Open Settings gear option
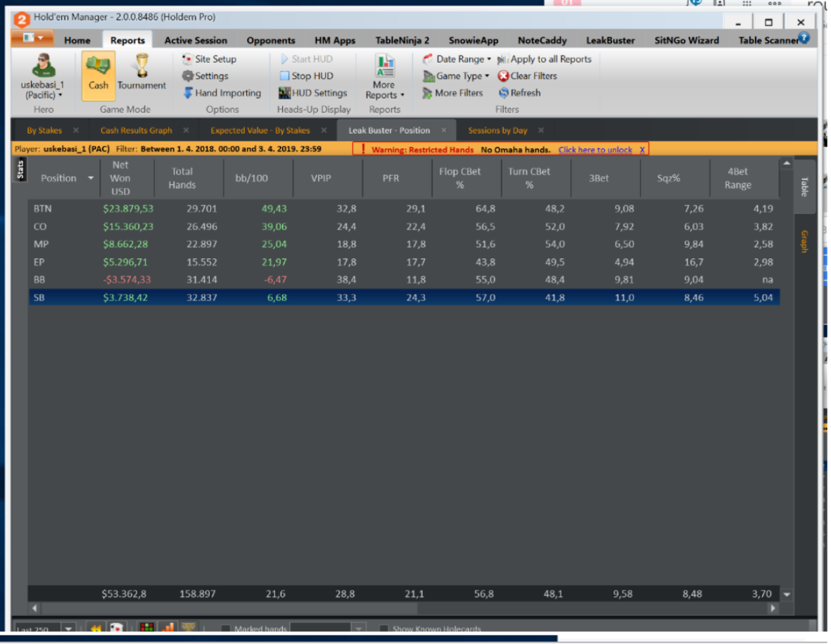831x644 pixels. pyautogui.click(x=205, y=76)
